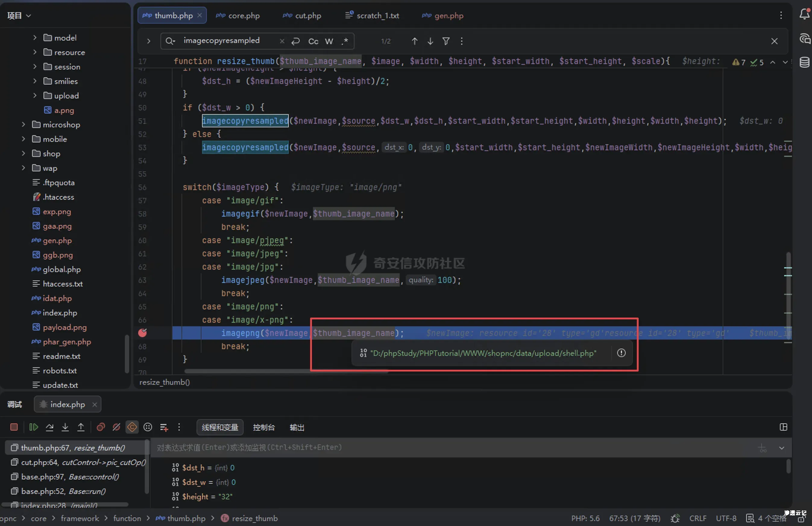Toggle regex search option

click(x=345, y=41)
